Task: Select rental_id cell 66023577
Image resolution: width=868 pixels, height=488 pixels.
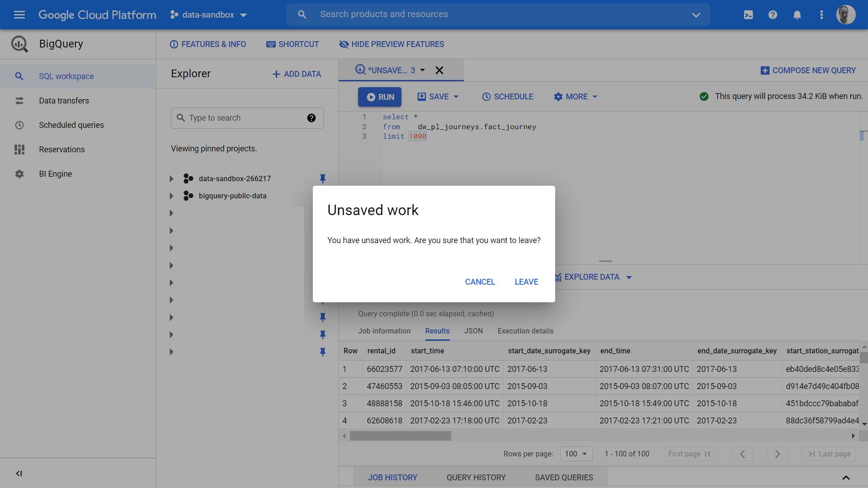Action: [384, 369]
